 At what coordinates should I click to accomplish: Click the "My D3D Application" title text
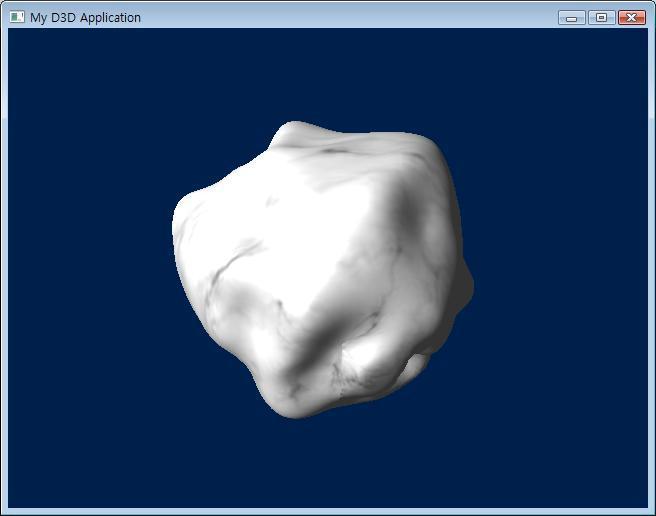(x=85, y=18)
